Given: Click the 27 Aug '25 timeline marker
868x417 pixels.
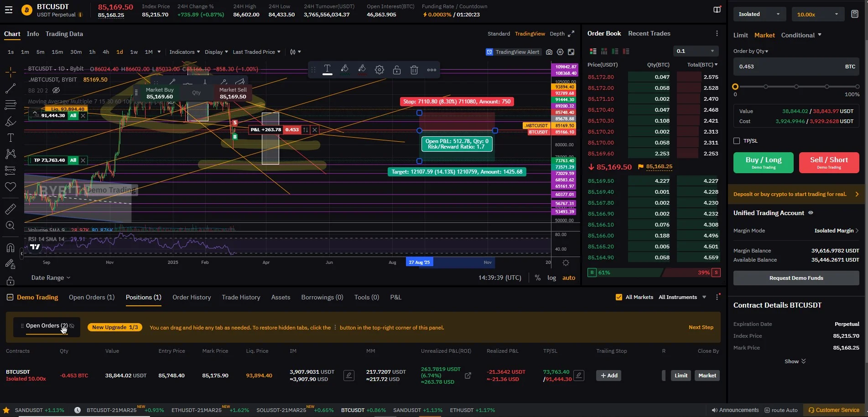Looking at the screenshot, I should click(419, 263).
